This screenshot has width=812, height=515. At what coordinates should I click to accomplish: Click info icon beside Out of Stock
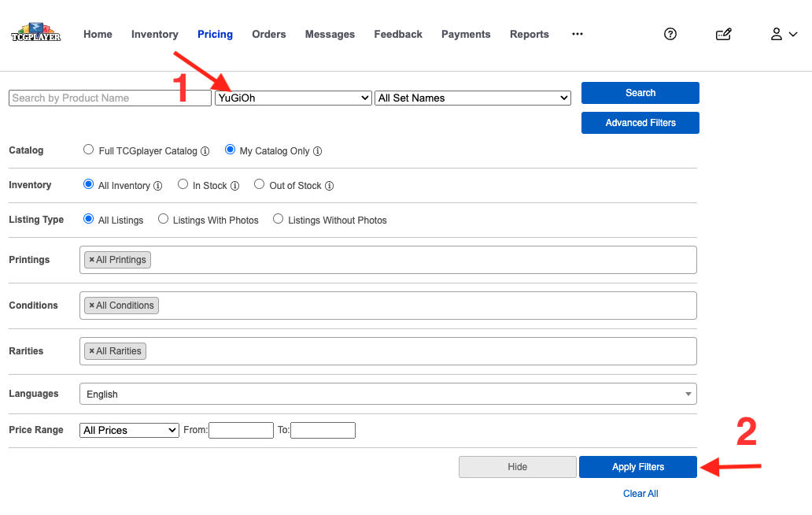pos(330,186)
